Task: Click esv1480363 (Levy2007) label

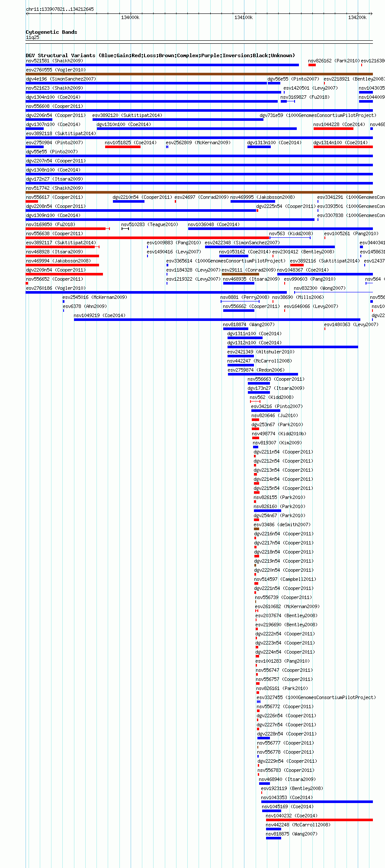Action: (x=351, y=324)
